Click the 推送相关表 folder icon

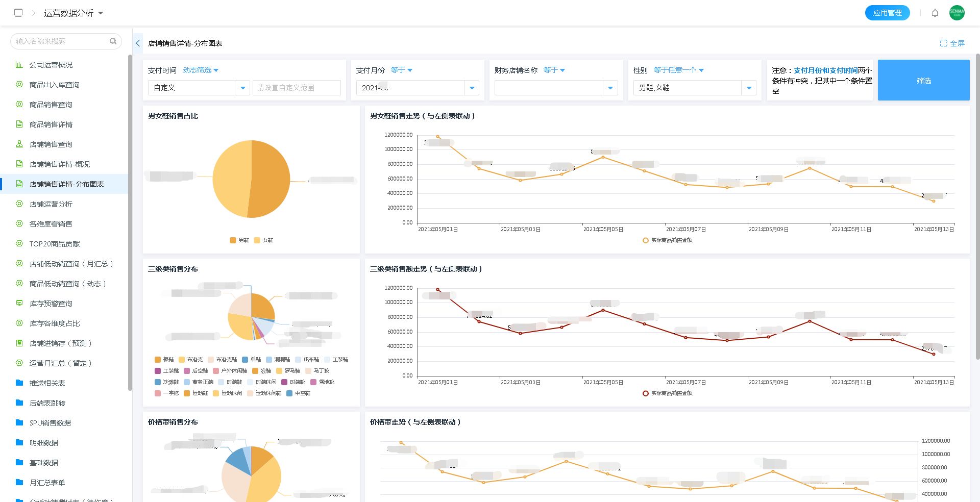tap(19, 383)
